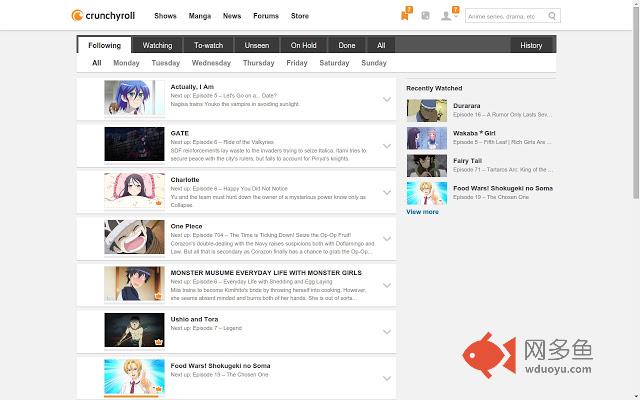Open the Durarara recently watched thumbnail
The width and height of the screenshot is (640, 400).
pos(427,111)
